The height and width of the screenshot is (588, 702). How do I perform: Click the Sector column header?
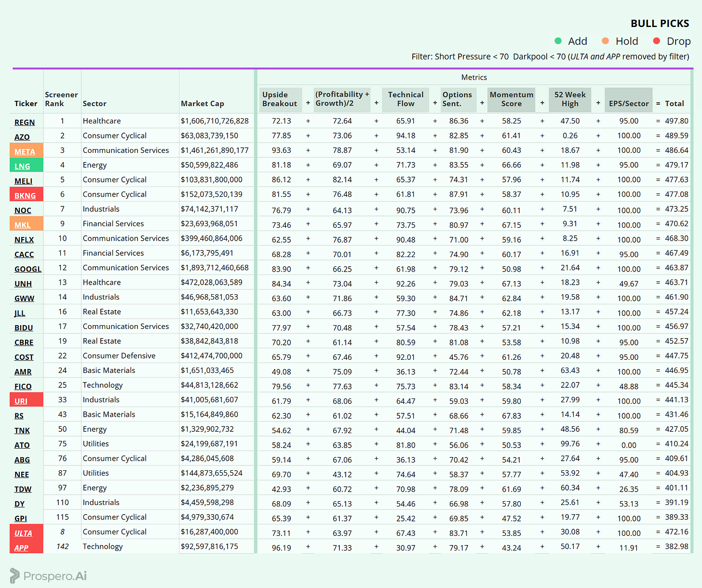pos(94,103)
